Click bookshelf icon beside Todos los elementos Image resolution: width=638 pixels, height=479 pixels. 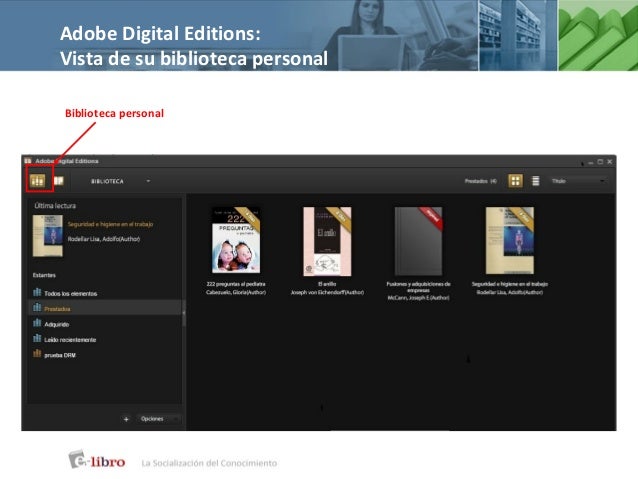click(x=37, y=292)
